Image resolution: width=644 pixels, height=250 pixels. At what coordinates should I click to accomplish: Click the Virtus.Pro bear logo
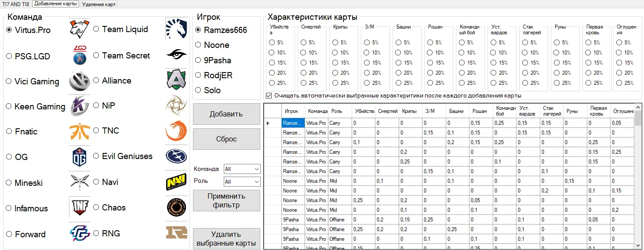tap(80, 29)
